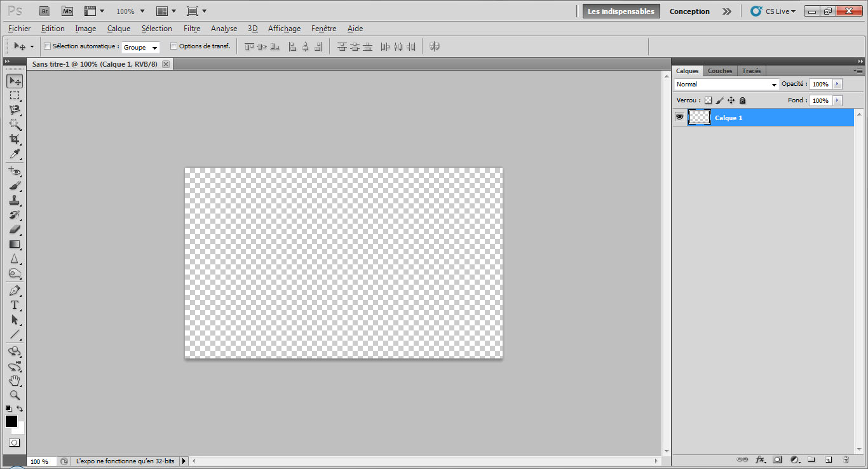This screenshot has width=868, height=469.
Task: Click the delete layer trash icon
Action: pos(846,459)
